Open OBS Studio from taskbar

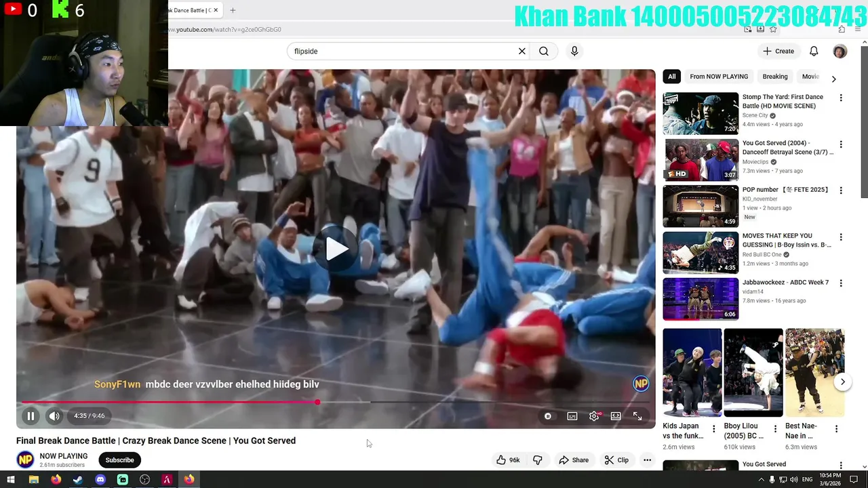[144, 480]
